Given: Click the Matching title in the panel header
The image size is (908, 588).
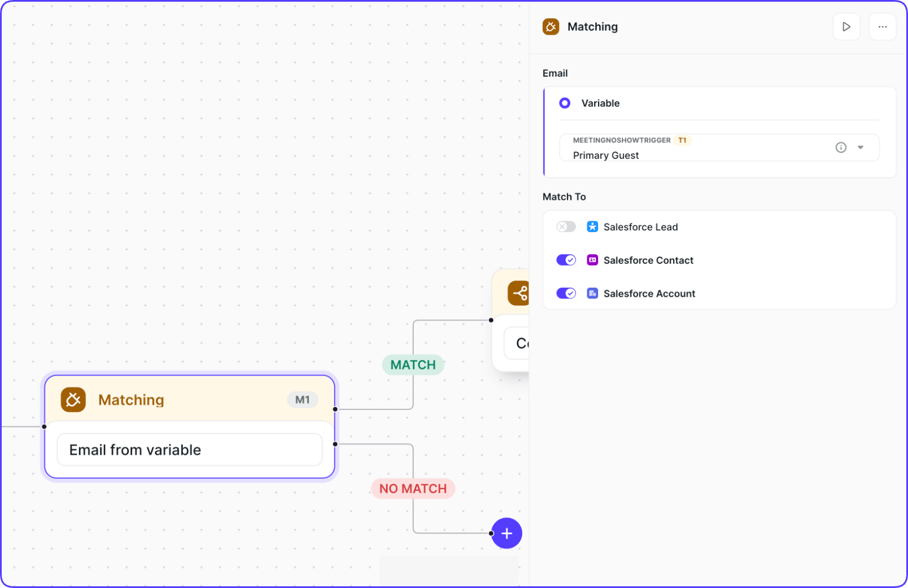Looking at the screenshot, I should point(592,27).
